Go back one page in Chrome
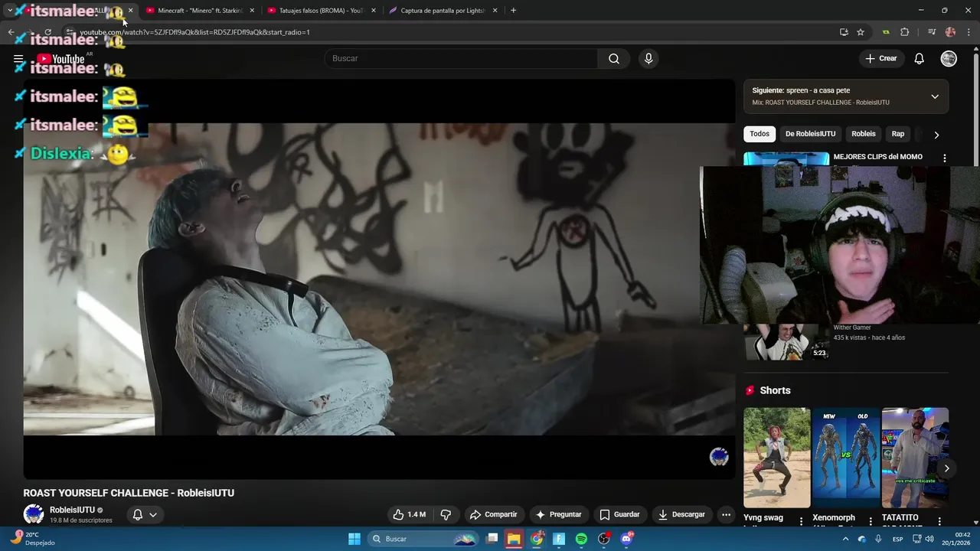The height and width of the screenshot is (551, 980). coord(11,32)
